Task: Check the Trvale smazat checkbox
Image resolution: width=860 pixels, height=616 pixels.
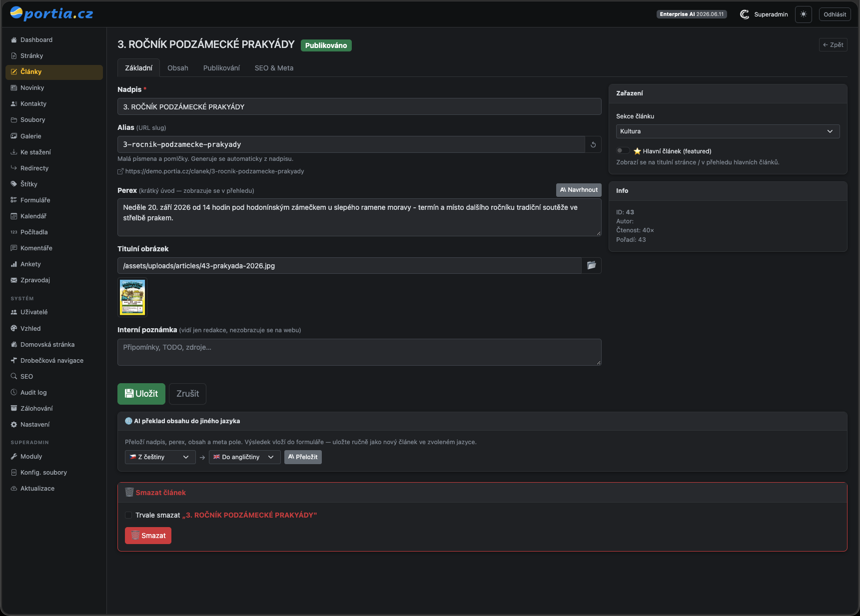Action: (128, 515)
